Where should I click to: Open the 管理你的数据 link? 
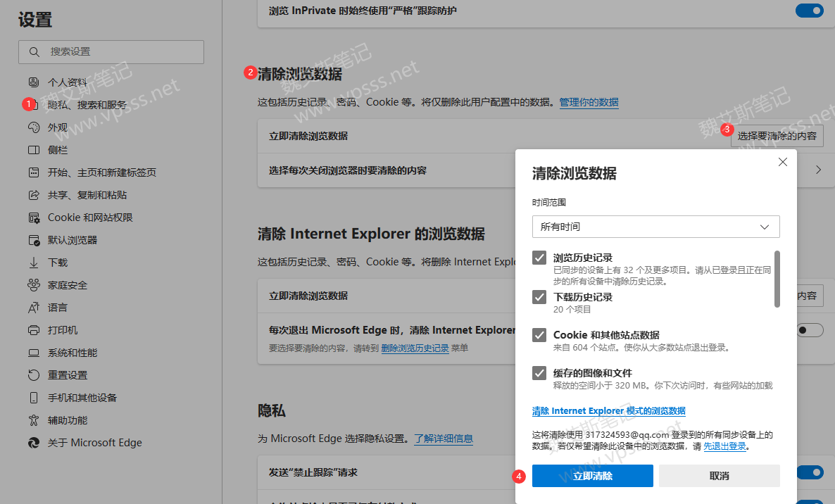pos(589,102)
